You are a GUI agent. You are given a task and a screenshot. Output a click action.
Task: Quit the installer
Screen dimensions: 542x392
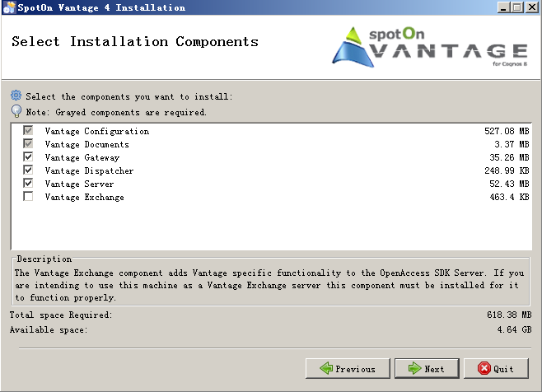(x=496, y=368)
